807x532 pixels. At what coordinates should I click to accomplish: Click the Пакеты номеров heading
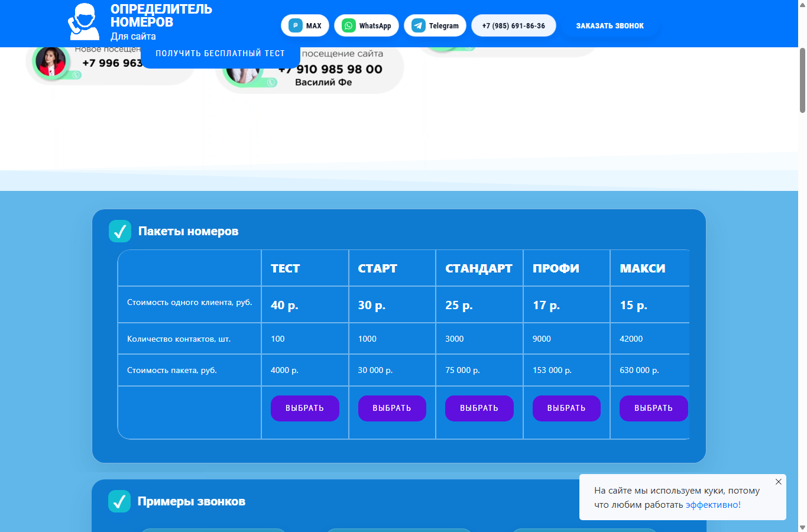[x=189, y=231]
